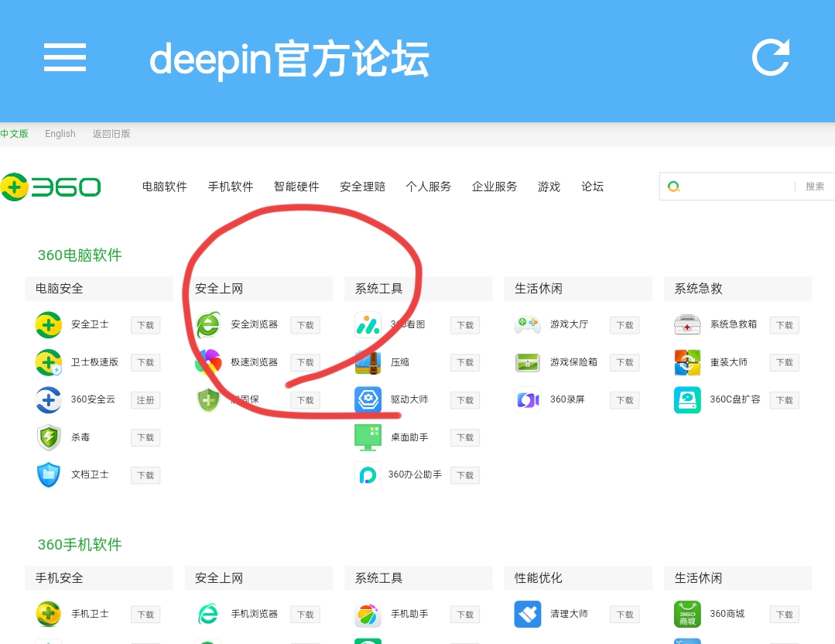Download 文档卫士
The height and width of the screenshot is (644, 835).
[x=145, y=475]
